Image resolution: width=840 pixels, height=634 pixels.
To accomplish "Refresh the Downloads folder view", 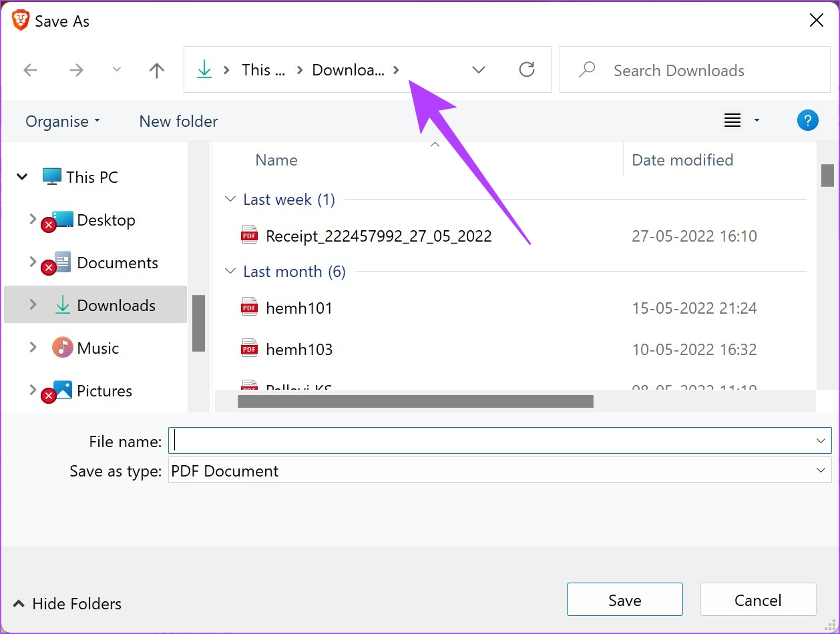I will tap(527, 69).
